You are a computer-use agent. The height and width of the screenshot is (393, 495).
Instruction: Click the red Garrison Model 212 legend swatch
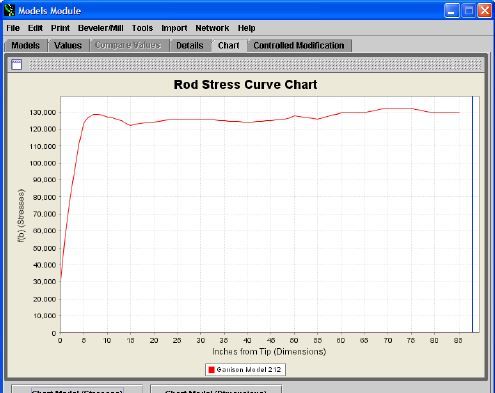pyautogui.click(x=211, y=370)
